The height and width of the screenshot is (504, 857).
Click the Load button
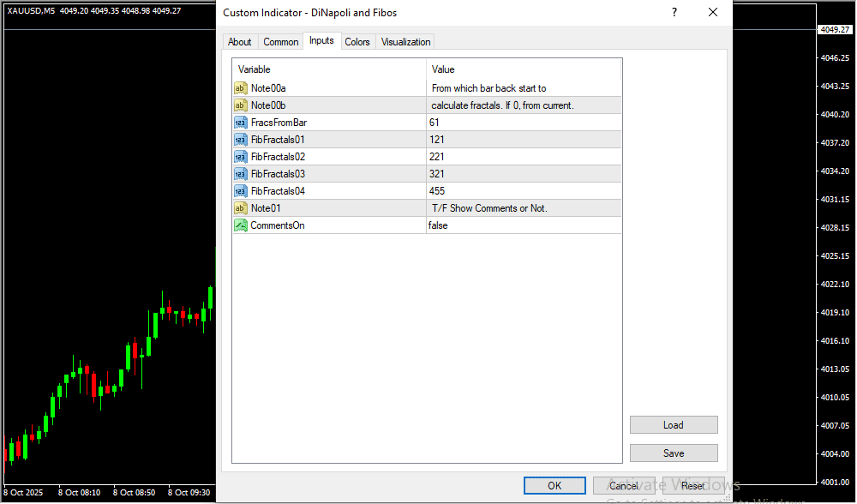(x=673, y=425)
